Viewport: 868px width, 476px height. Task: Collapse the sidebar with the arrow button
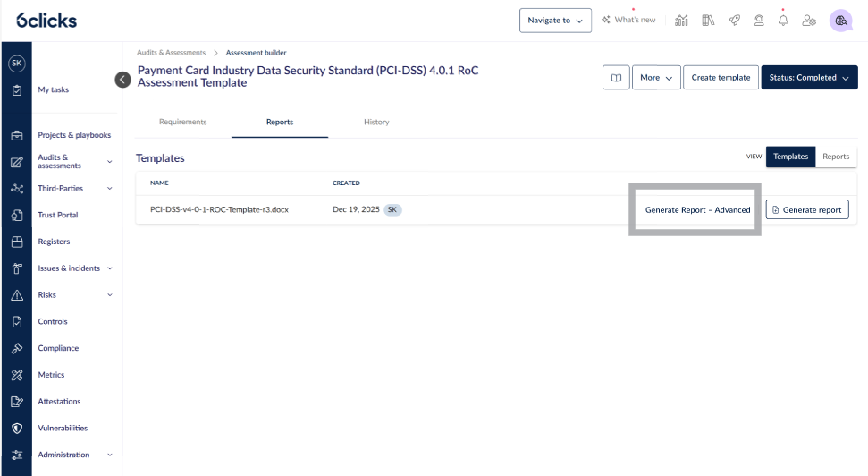(122, 80)
